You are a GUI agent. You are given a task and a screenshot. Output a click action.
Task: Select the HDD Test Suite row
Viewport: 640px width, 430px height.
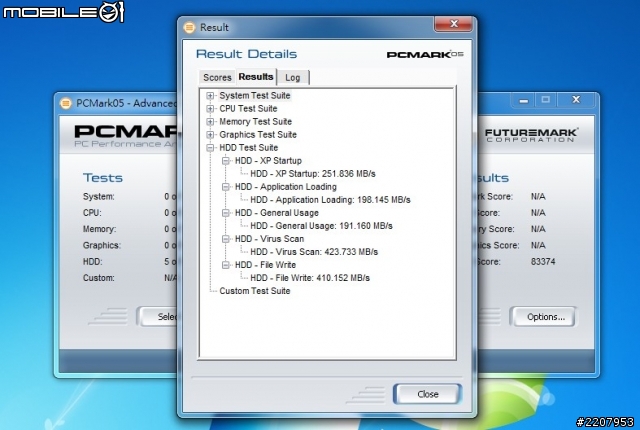point(249,148)
